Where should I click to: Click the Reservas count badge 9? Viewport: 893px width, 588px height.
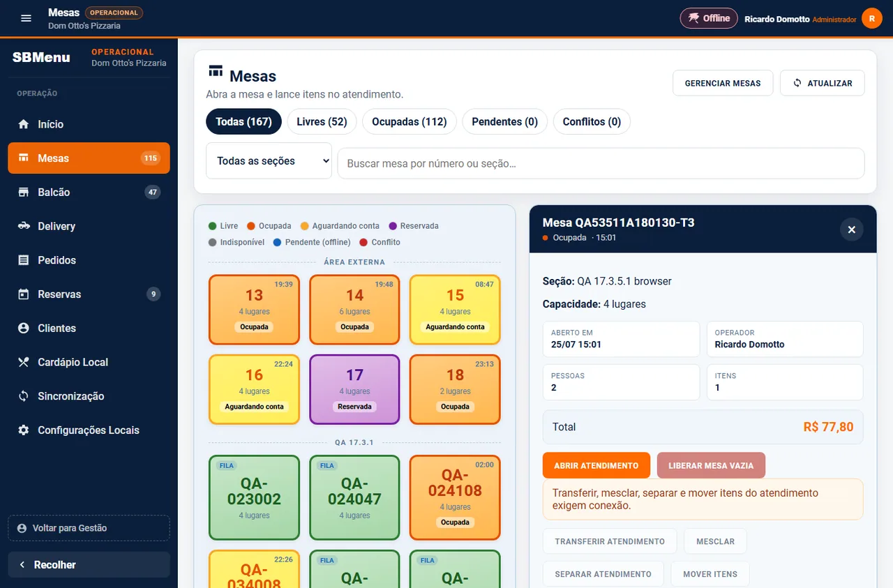click(153, 294)
